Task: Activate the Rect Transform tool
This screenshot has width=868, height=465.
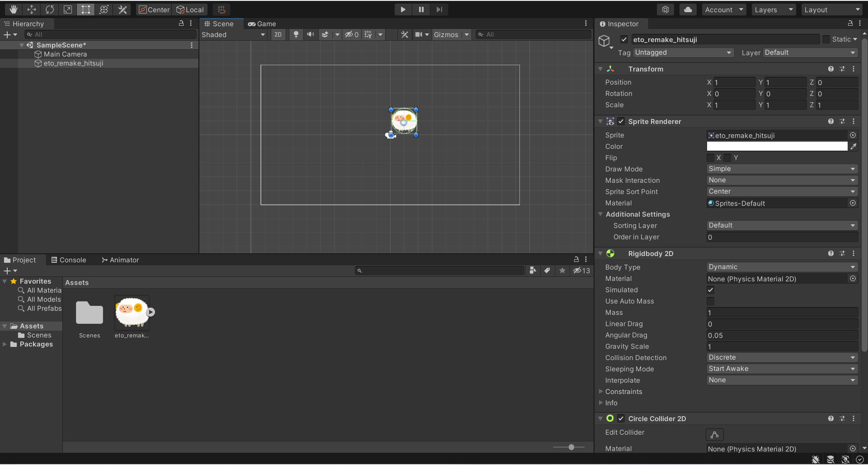Action: coord(85,9)
